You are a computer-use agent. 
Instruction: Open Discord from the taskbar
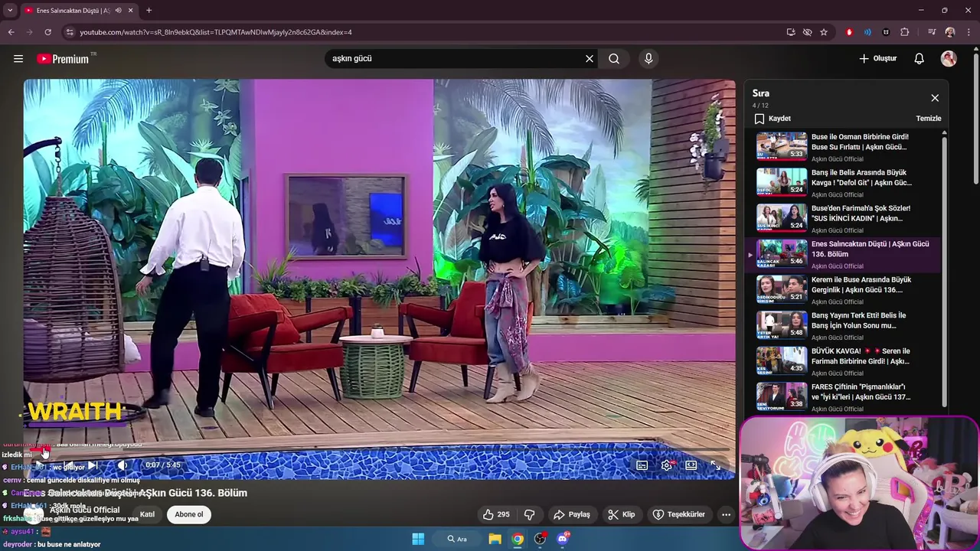(x=563, y=539)
